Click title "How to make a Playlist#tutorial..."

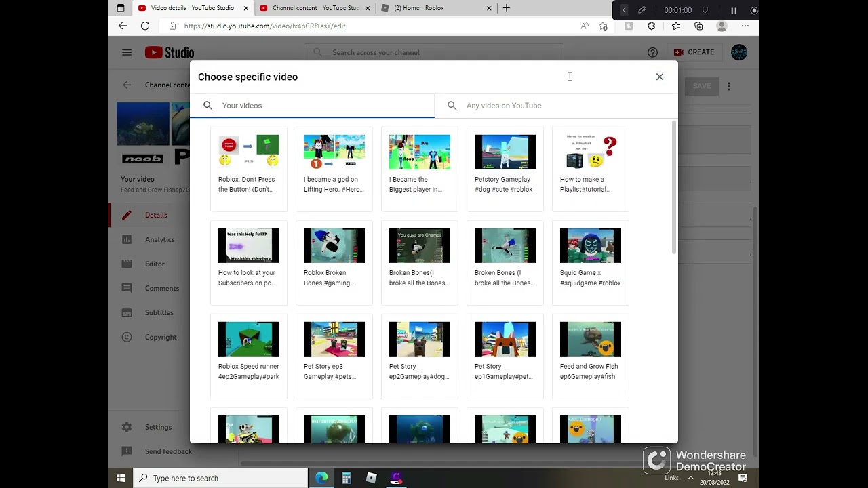coord(585,184)
